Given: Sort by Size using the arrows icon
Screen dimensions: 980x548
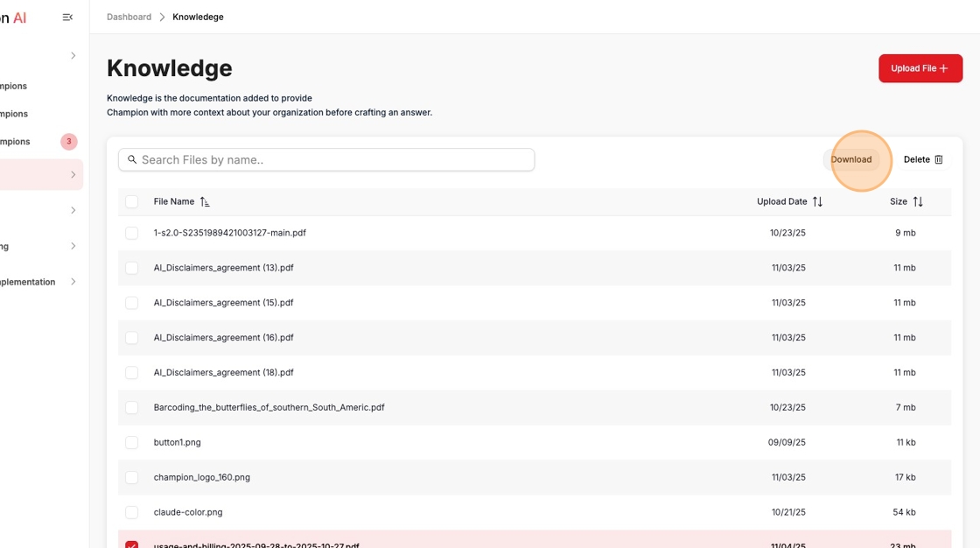Looking at the screenshot, I should pyautogui.click(x=918, y=201).
